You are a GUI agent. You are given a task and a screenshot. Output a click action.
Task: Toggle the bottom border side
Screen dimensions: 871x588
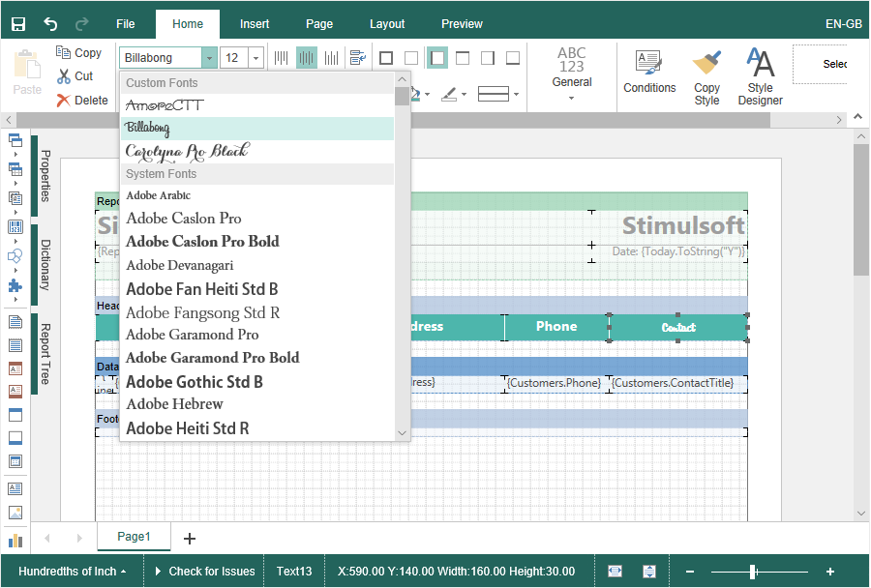pyautogui.click(x=513, y=58)
